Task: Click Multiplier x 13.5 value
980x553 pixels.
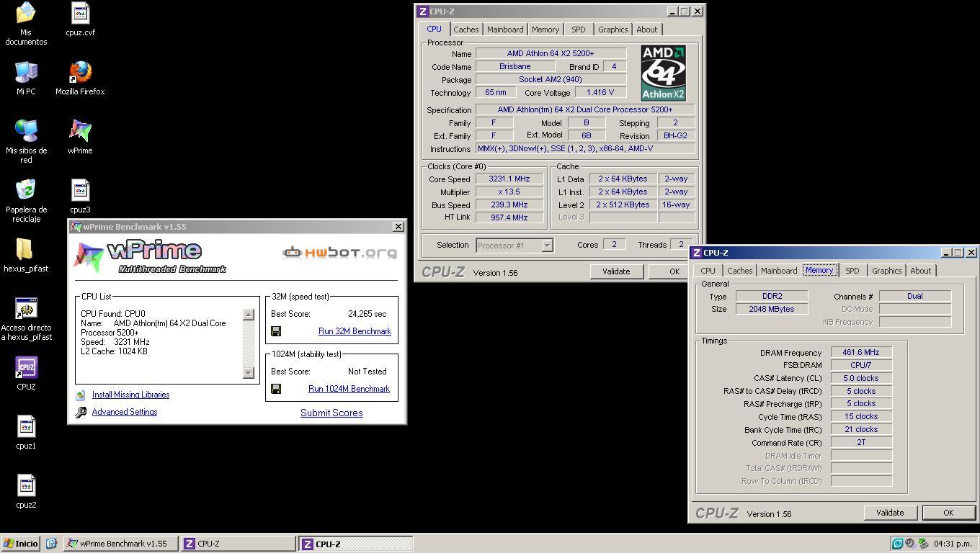Action: click(509, 192)
